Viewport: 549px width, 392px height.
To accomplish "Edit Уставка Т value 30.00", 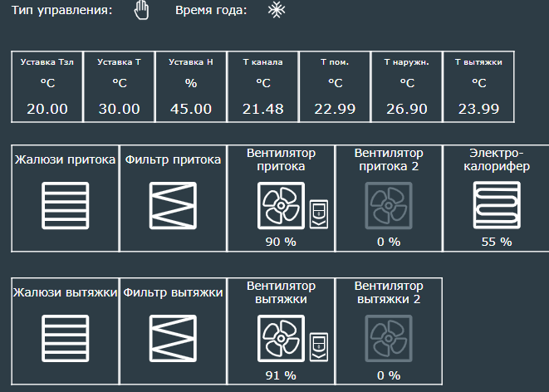I will click(x=119, y=109).
